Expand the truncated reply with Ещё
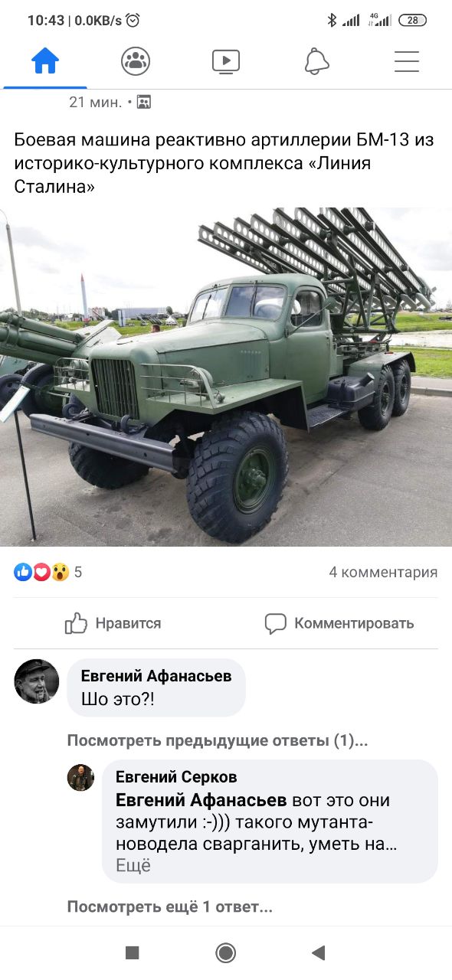Viewport: 452px width, 980px height. click(133, 866)
